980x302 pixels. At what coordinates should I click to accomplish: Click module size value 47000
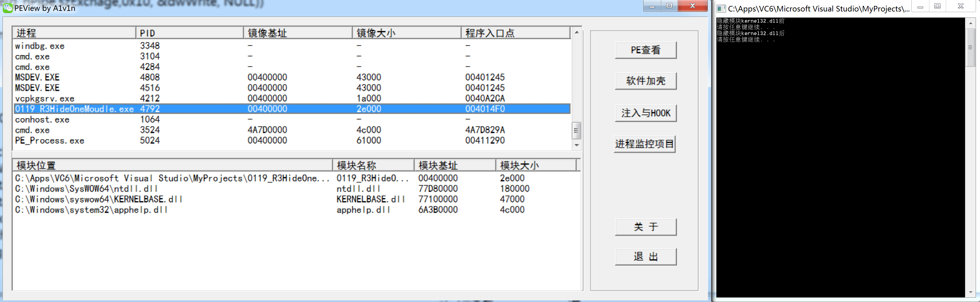tap(512, 200)
